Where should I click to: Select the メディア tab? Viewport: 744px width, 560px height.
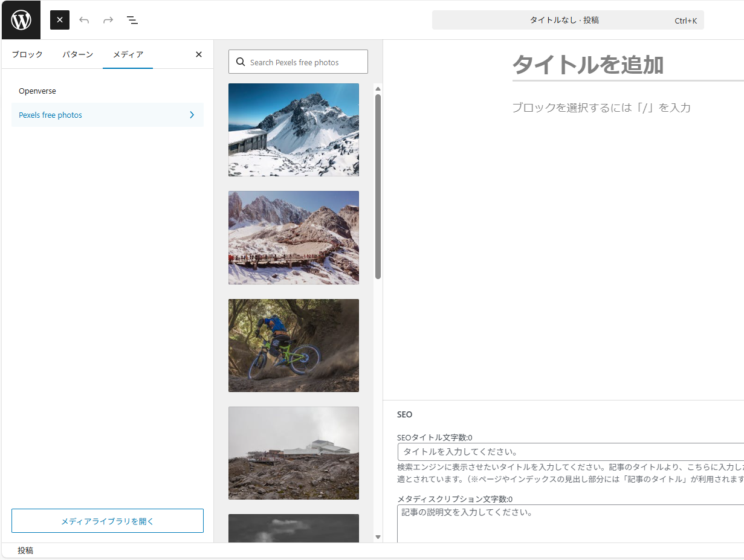[128, 54]
